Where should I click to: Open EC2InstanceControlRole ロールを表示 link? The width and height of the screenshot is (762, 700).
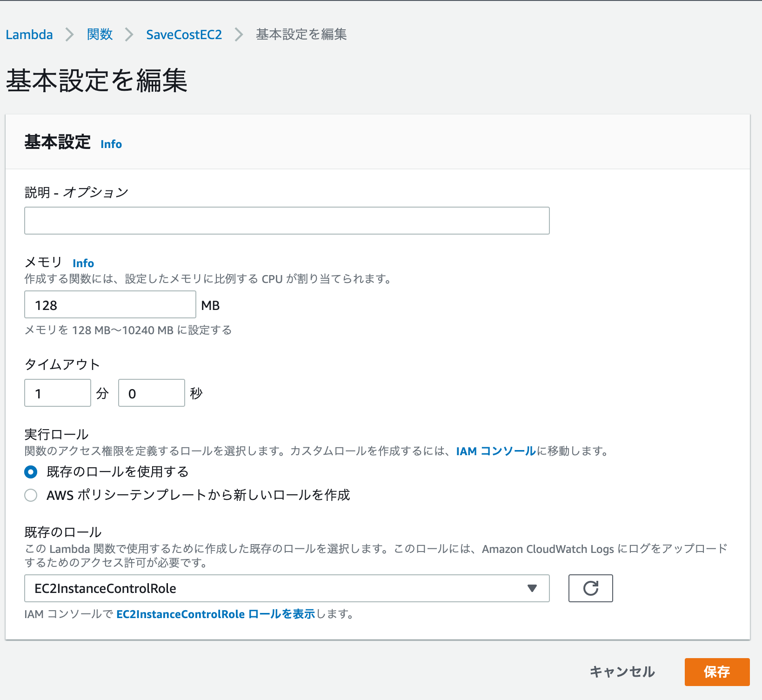[215, 614]
